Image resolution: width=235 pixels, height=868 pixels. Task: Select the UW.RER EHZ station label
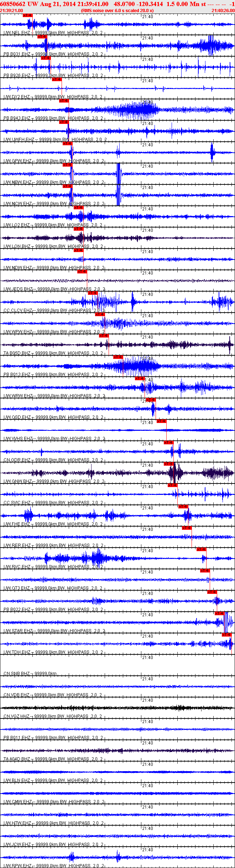pyautogui.click(x=17, y=545)
